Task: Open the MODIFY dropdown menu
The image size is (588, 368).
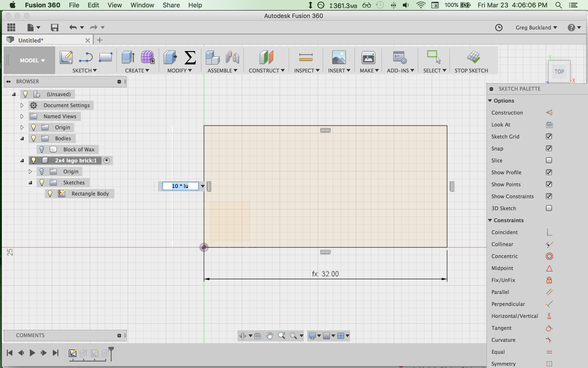Action: [180, 71]
